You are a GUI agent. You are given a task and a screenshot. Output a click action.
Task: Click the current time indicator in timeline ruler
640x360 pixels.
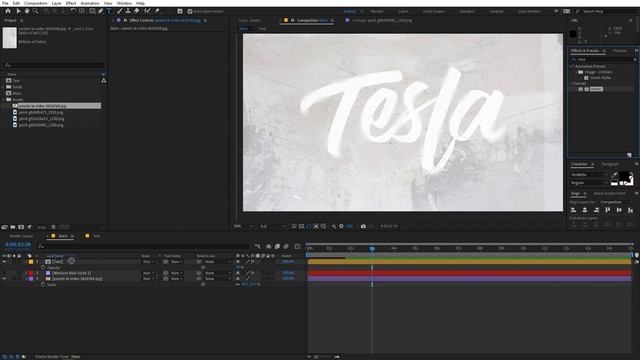(x=372, y=248)
